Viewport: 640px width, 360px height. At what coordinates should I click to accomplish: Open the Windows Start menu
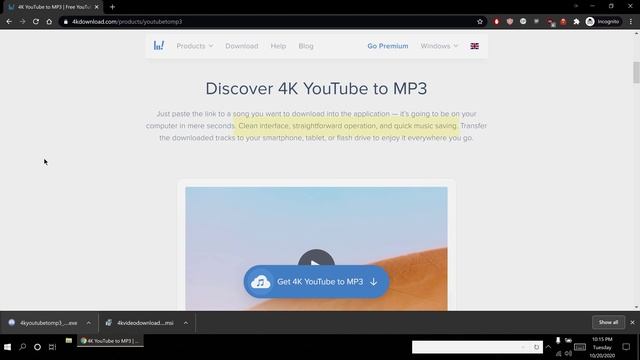tap(7, 347)
